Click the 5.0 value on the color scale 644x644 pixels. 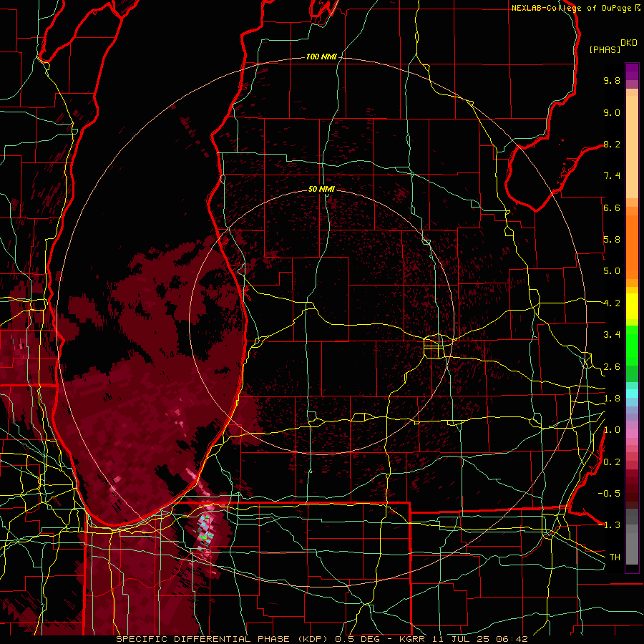click(x=612, y=271)
